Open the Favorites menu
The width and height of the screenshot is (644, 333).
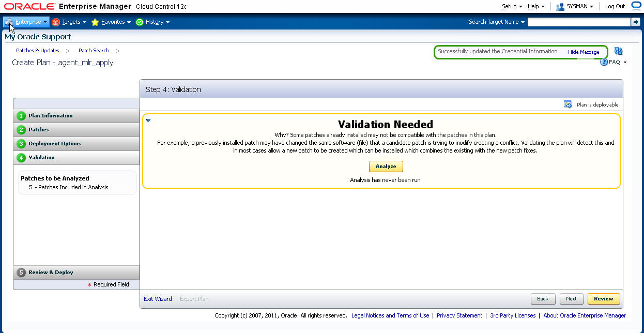tap(111, 22)
